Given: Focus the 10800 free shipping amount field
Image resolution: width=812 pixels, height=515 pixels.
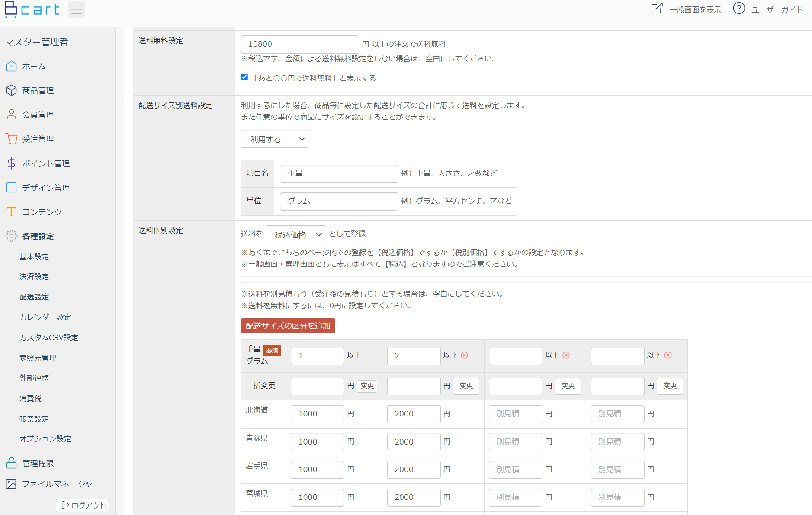Looking at the screenshot, I should [300, 44].
